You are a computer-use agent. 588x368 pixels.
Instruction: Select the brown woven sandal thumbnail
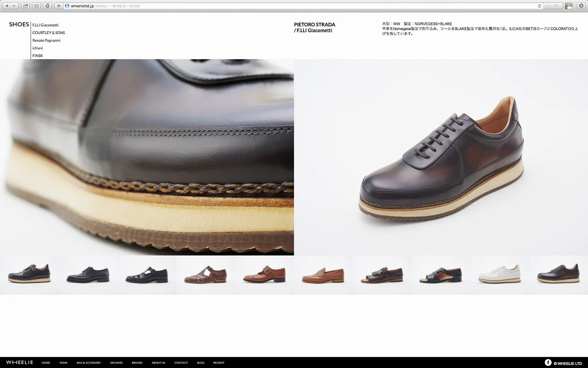click(206, 275)
